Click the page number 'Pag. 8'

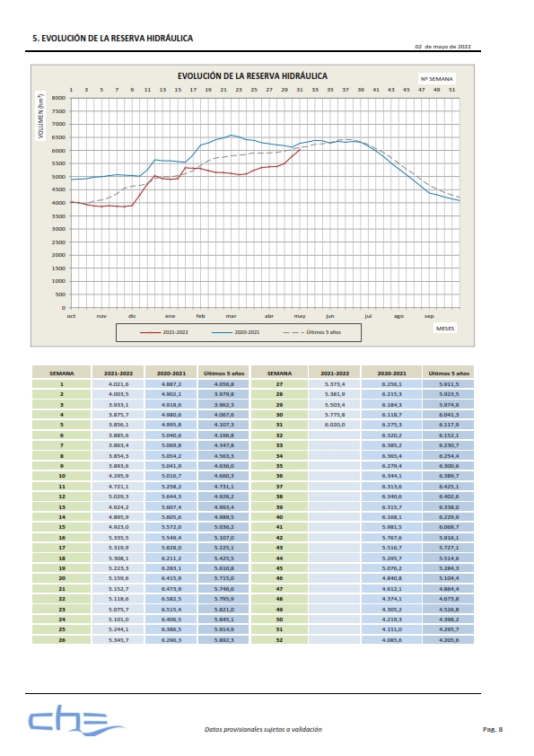point(493,729)
